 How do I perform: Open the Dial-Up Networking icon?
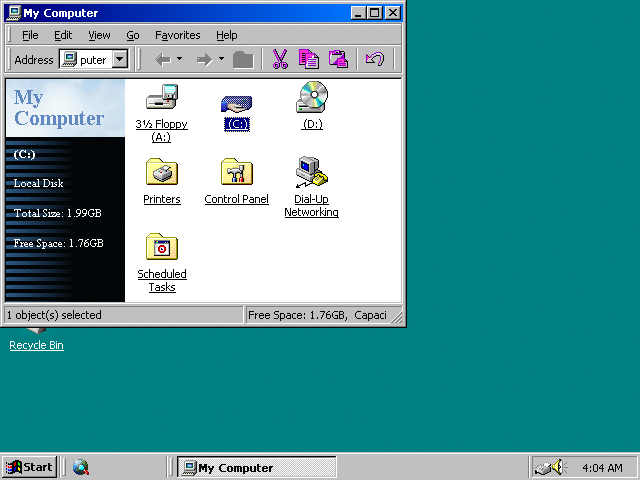312,171
